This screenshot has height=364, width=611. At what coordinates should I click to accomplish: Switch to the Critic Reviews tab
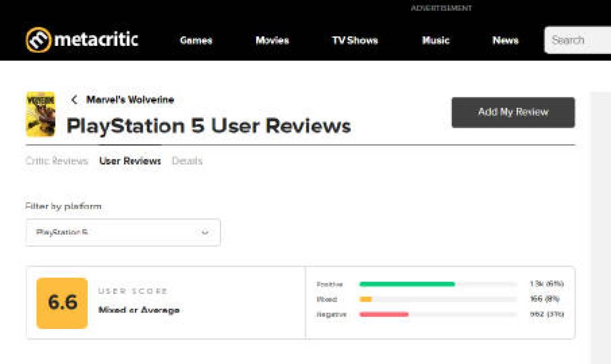point(57,161)
